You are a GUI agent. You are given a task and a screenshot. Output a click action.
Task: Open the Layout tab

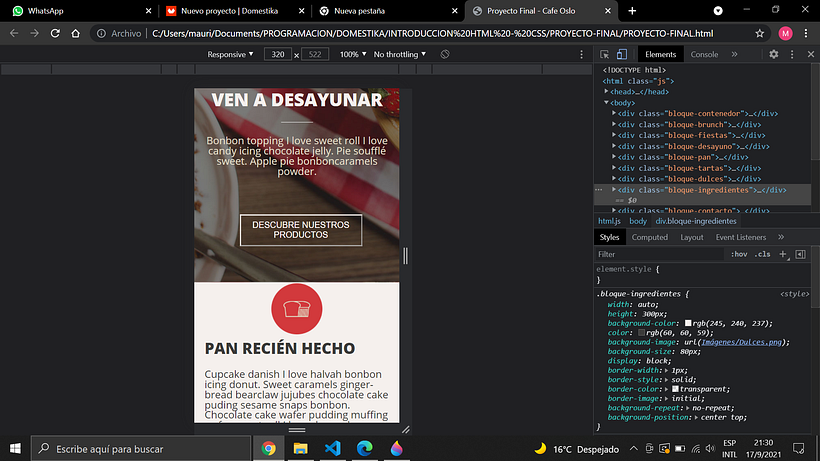(691, 237)
